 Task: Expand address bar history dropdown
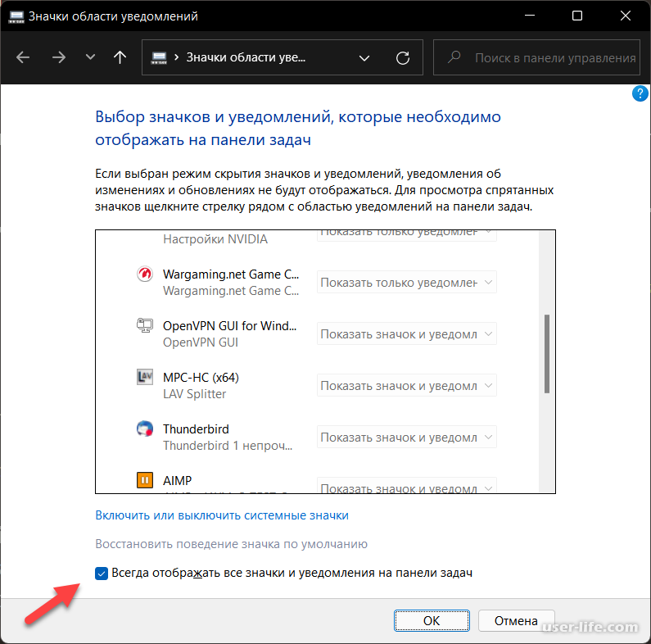click(364, 57)
